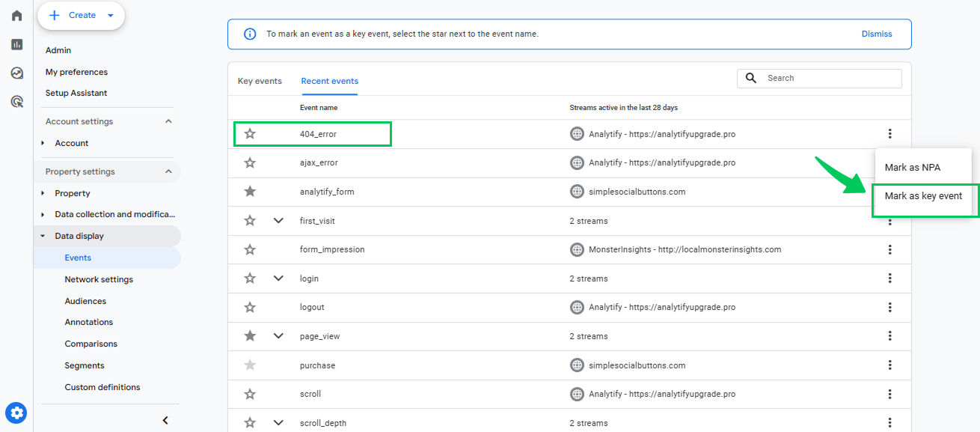
Task: Click the events Search field
Action: [x=819, y=78]
